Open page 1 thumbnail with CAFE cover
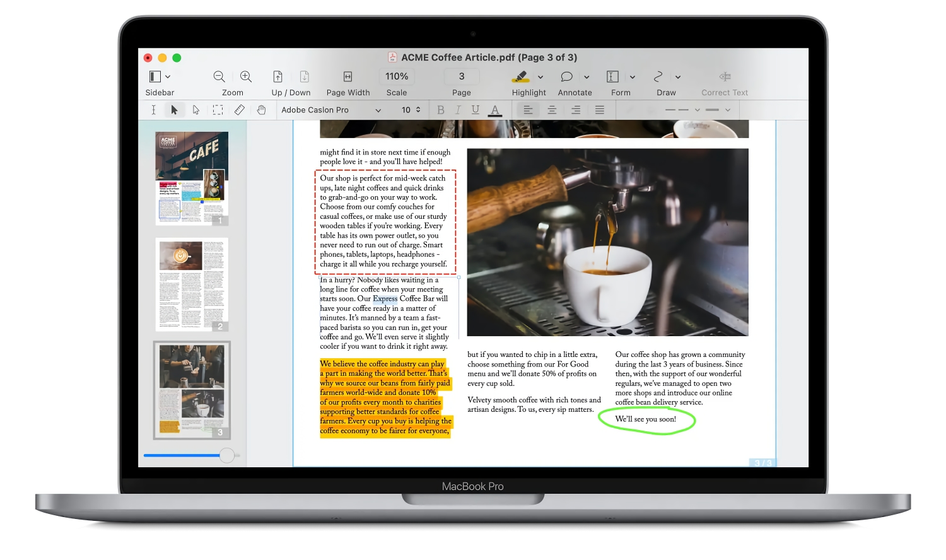Viewport: 946px width, 560px height. pos(192,178)
